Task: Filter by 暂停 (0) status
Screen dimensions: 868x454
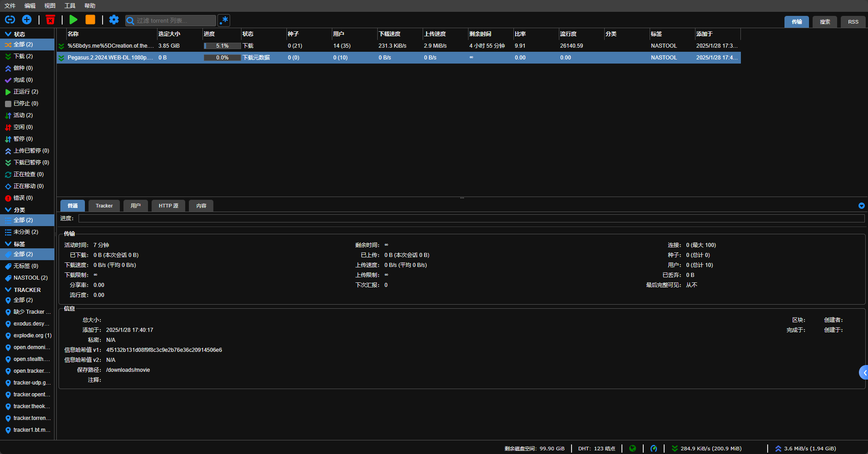Action: (x=27, y=139)
